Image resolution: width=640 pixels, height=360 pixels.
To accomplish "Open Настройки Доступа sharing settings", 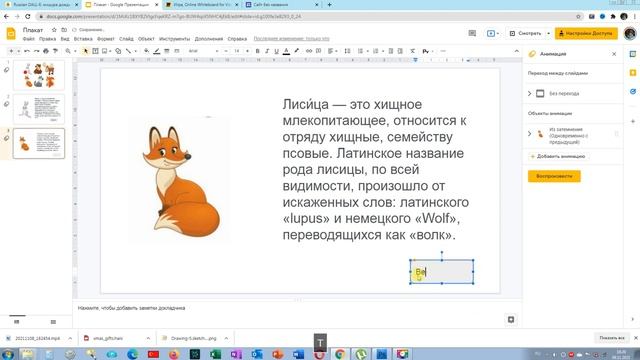I will point(586,33).
